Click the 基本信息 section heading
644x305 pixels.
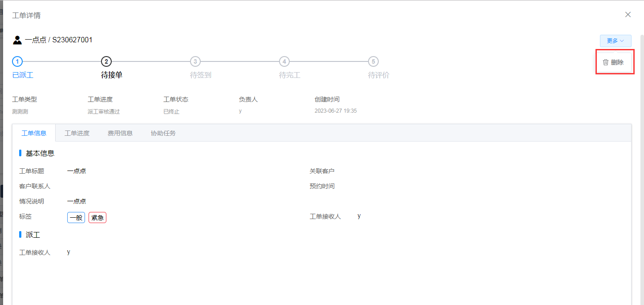click(x=40, y=153)
